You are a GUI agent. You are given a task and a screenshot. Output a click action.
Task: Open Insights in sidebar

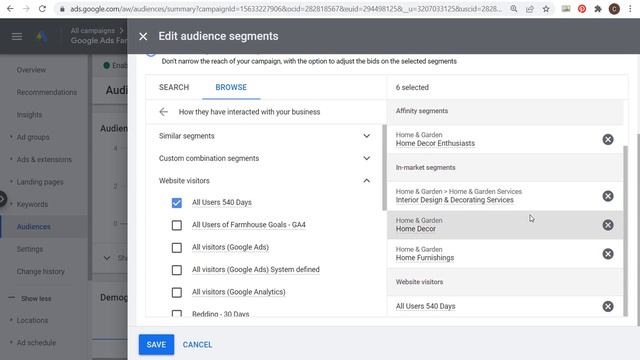[x=29, y=115]
